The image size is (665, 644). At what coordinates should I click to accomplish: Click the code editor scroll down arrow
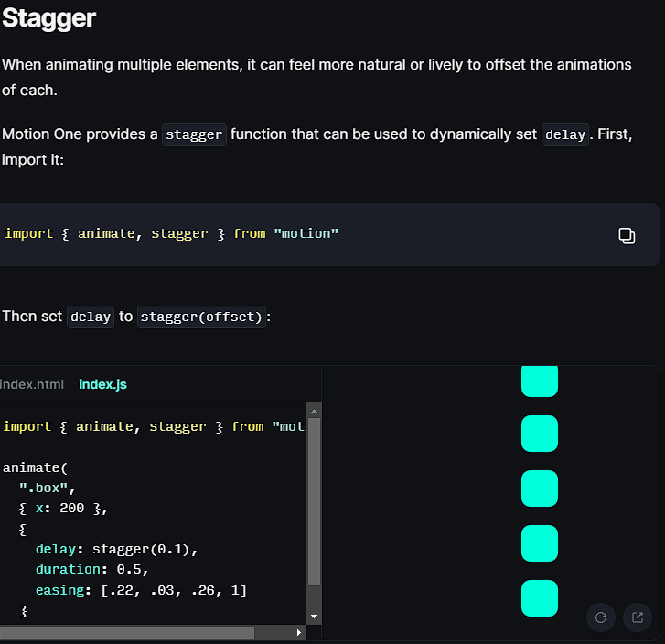click(315, 617)
